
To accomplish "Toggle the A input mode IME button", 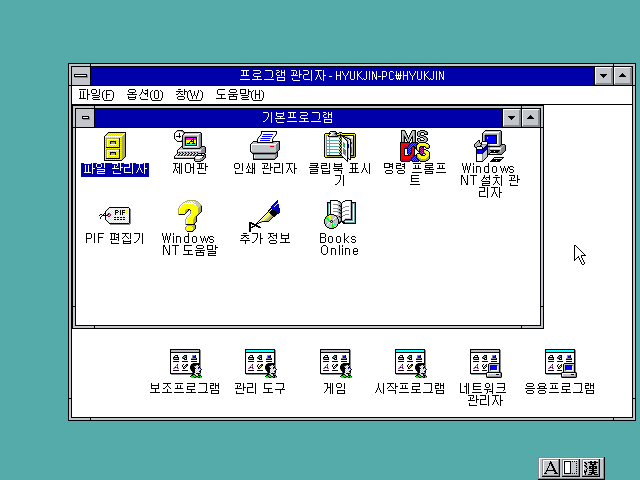I will click(550, 468).
